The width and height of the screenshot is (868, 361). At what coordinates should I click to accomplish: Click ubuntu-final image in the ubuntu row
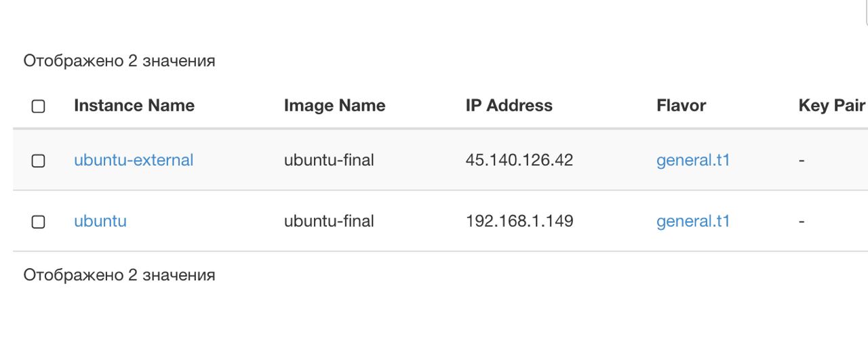[x=329, y=221]
